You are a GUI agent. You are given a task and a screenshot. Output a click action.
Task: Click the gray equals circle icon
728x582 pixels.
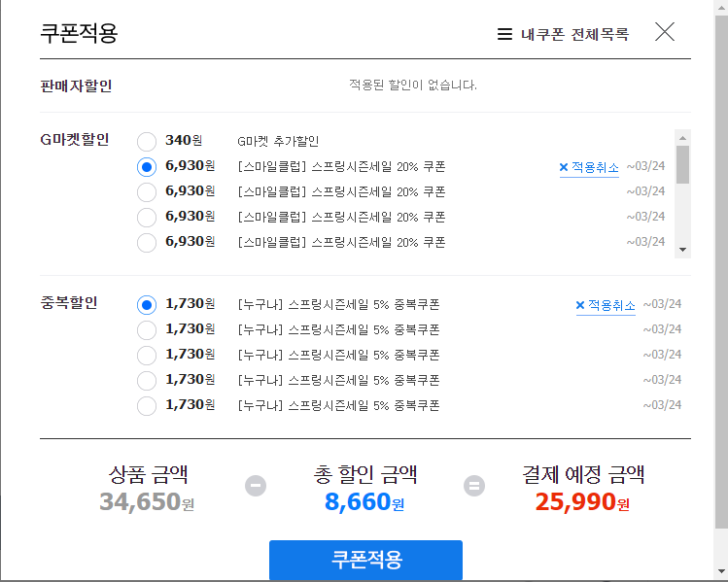[x=474, y=486]
